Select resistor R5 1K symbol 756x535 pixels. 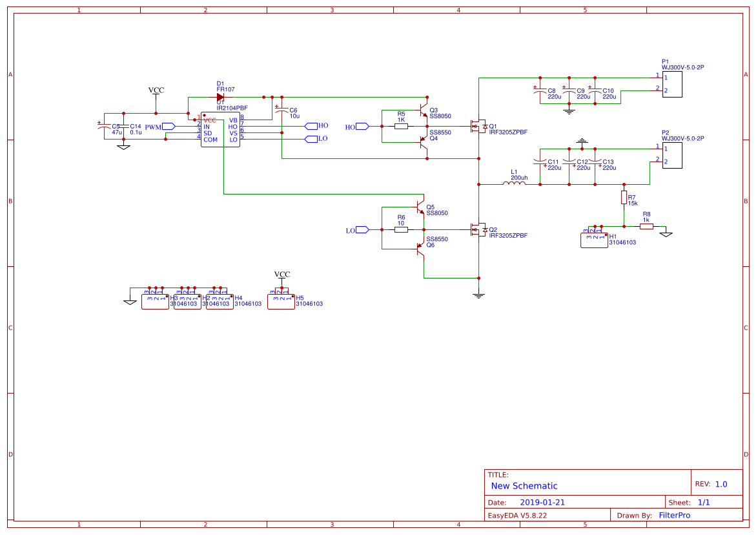[x=401, y=126]
